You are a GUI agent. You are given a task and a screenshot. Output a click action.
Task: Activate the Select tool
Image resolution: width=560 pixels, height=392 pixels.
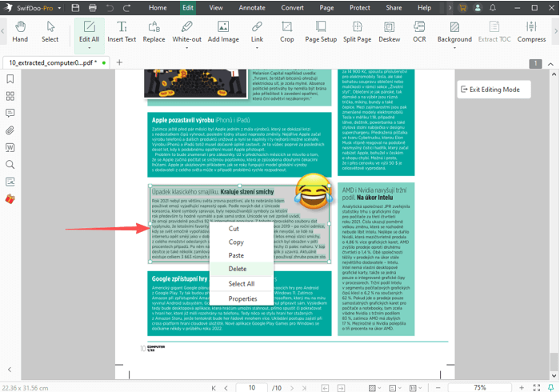(50, 32)
